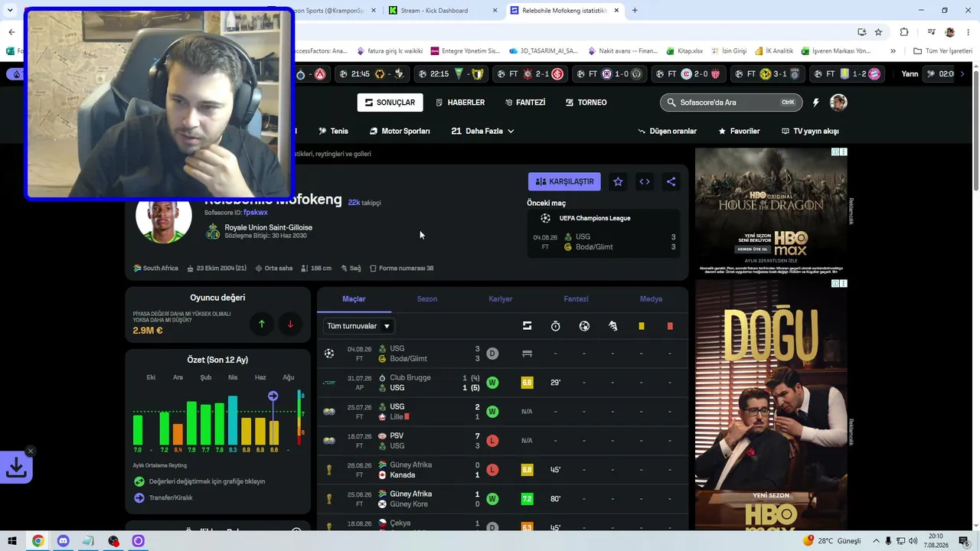This screenshot has width=980, height=551.
Task: Click the Sofascore rating column icon
Action: (527, 326)
